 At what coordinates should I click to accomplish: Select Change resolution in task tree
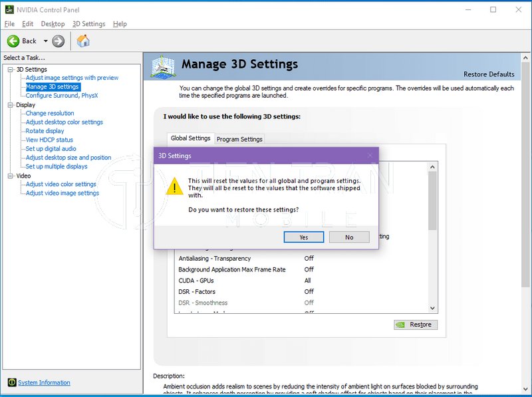click(50, 113)
